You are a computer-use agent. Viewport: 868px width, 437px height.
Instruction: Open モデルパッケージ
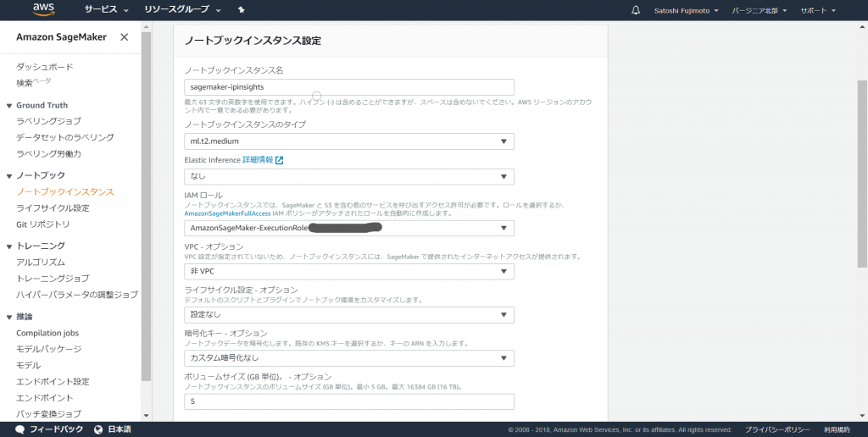48,349
